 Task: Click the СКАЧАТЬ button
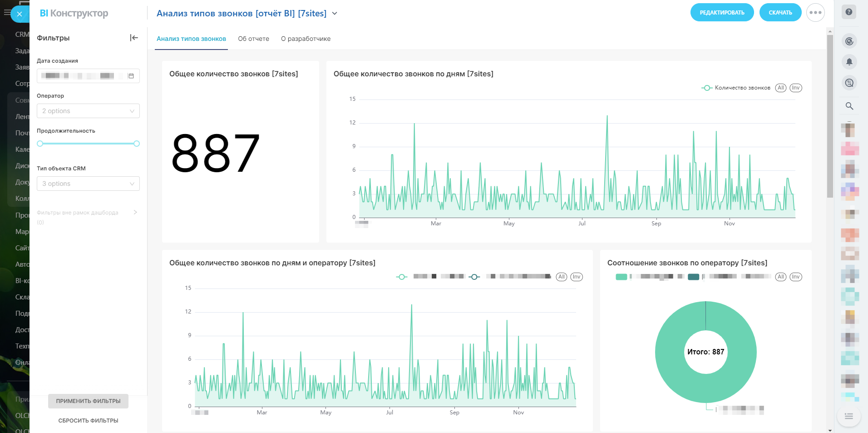pos(780,13)
